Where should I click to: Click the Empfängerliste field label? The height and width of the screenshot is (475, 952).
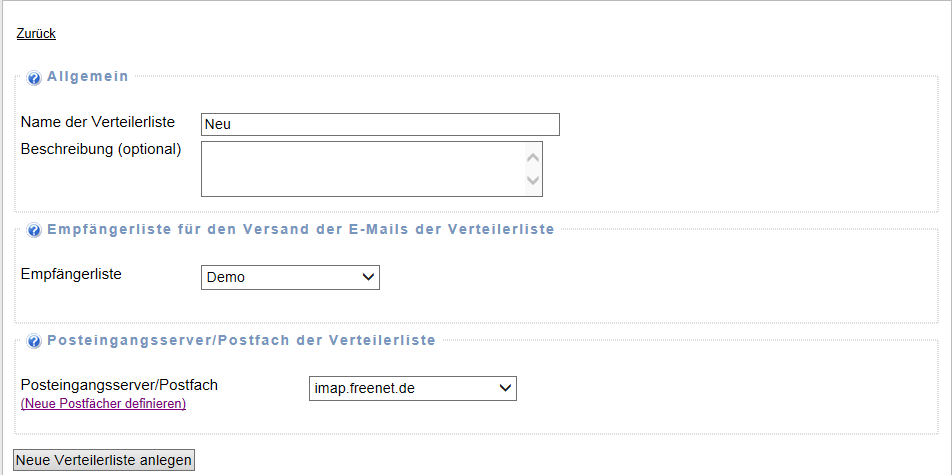point(71,273)
